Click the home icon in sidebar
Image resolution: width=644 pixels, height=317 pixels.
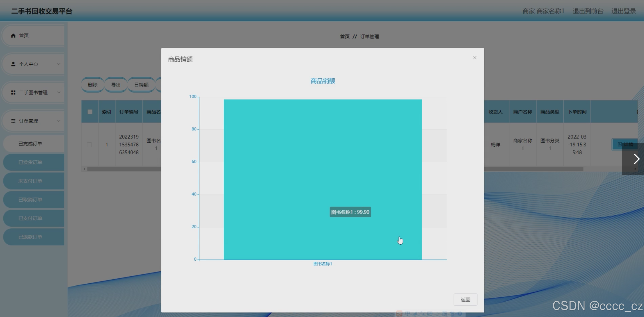[13, 36]
